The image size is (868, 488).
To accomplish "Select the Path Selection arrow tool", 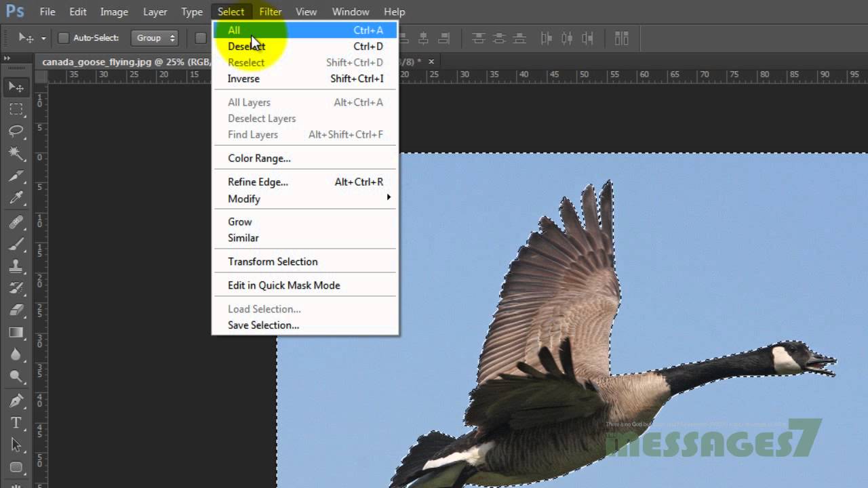I will [16, 445].
